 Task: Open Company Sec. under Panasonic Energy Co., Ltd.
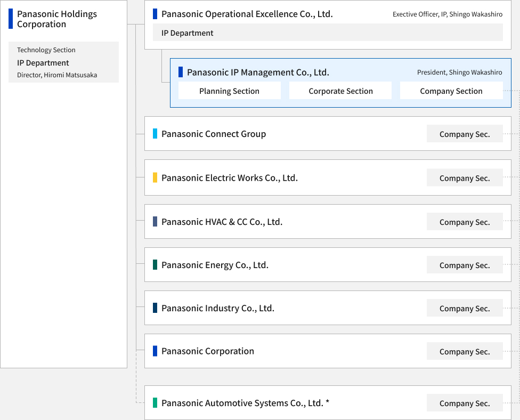pyautogui.click(x=464, y=265)
